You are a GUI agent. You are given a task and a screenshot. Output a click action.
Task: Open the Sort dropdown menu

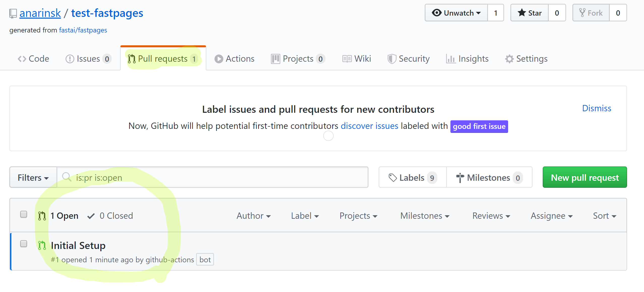pos(604,216)
